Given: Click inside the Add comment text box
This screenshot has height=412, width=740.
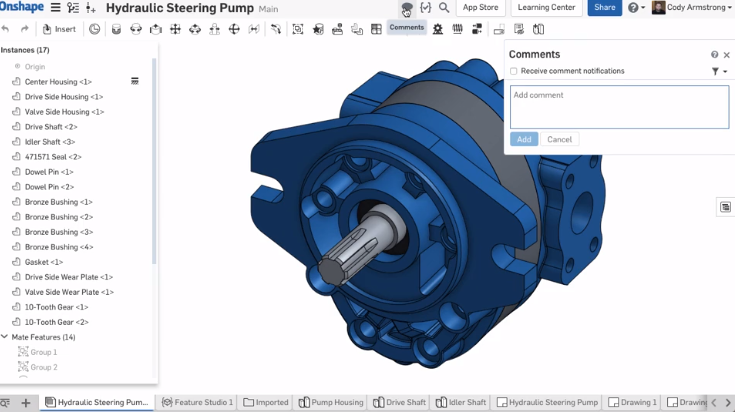Looking at the screenshot, I should (x=618, y=106).
